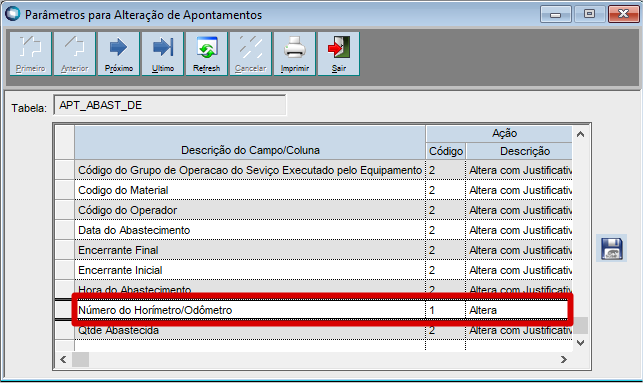Click grid scrollbar down arrow

pyautogui.click(x=580, y=343)
